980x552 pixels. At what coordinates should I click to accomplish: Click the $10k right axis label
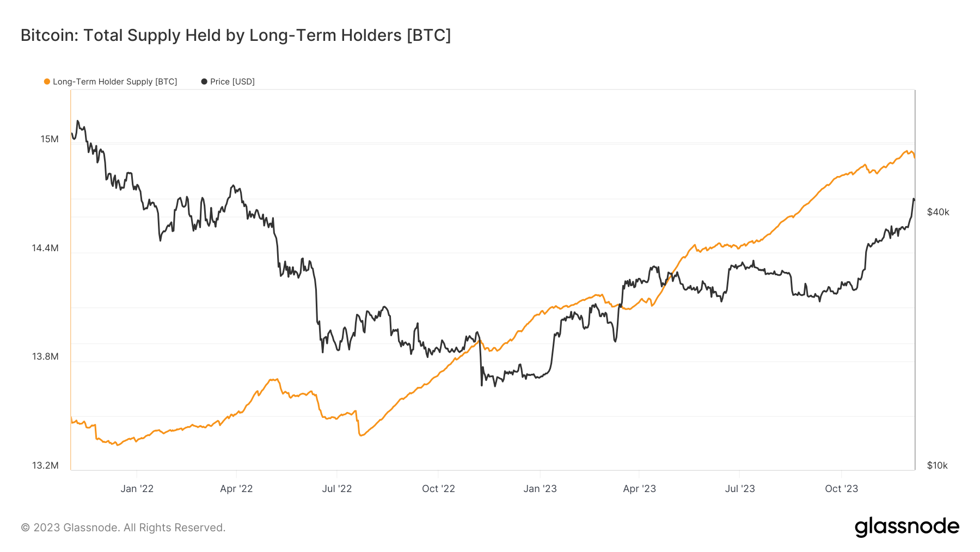[938, 466]
